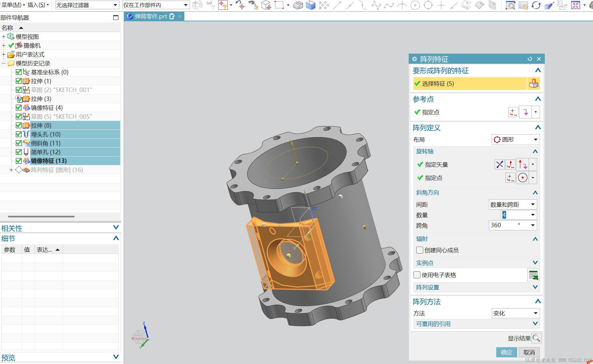
Task: Uncheck the 拉伸 (8) feature checkbox
Action: point(19,125)
